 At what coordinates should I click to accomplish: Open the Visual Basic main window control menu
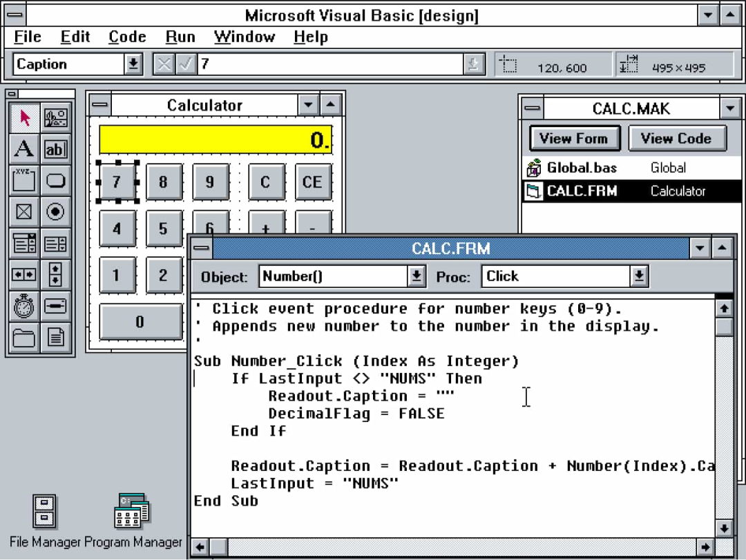[15, 15]
